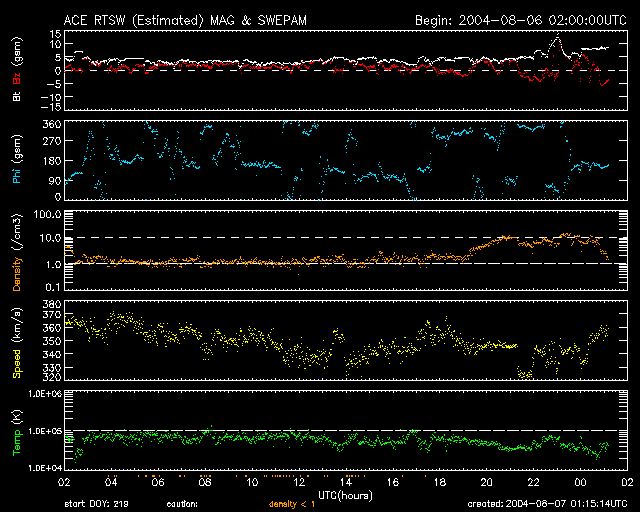Click the start DOY: 219 text
Viewport: 640px width, 512px height.
[x=95, y=502]
